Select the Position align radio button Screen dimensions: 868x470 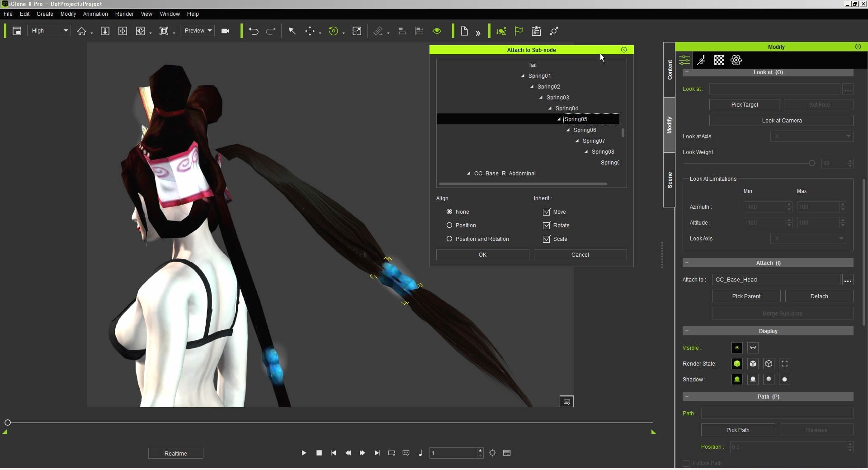(449, 225)
